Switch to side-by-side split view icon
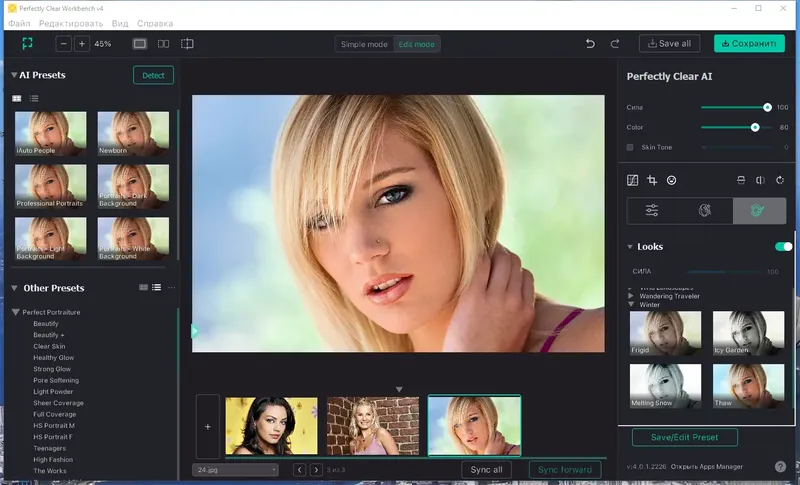 coord(163,44)
